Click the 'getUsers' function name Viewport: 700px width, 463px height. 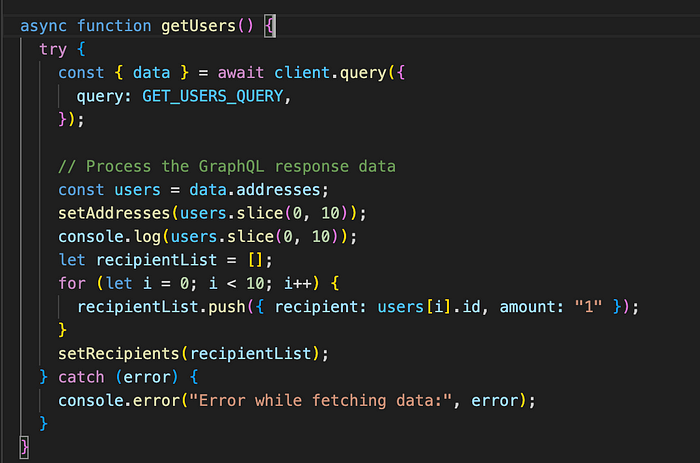[198, 26]
